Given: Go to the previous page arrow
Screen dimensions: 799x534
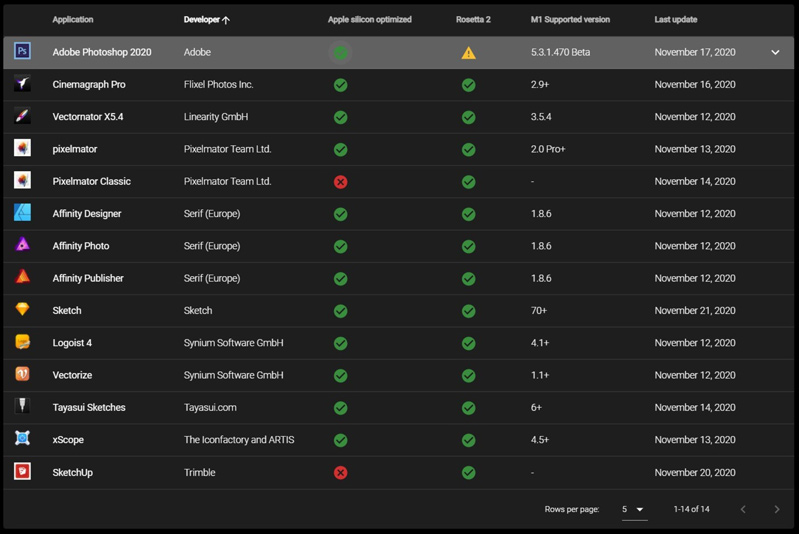Looking at the screenshot, I should [x=743, y=510].
